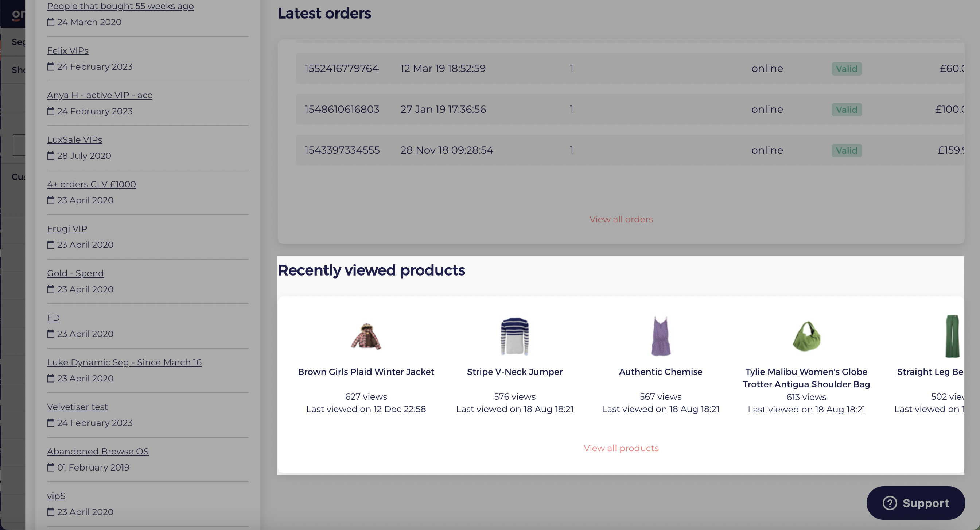Click calendar icon under LuxSale VIPs
Viewport: 980px width, 530px height.
click(51, 156)
